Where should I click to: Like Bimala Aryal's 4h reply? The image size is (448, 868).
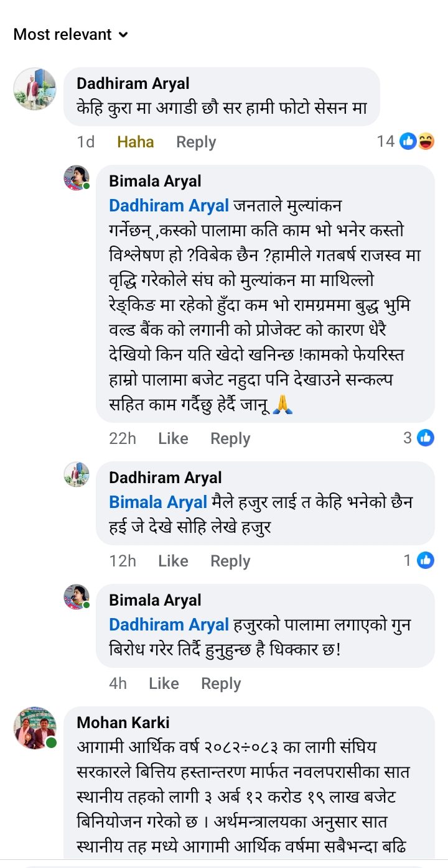164,683
